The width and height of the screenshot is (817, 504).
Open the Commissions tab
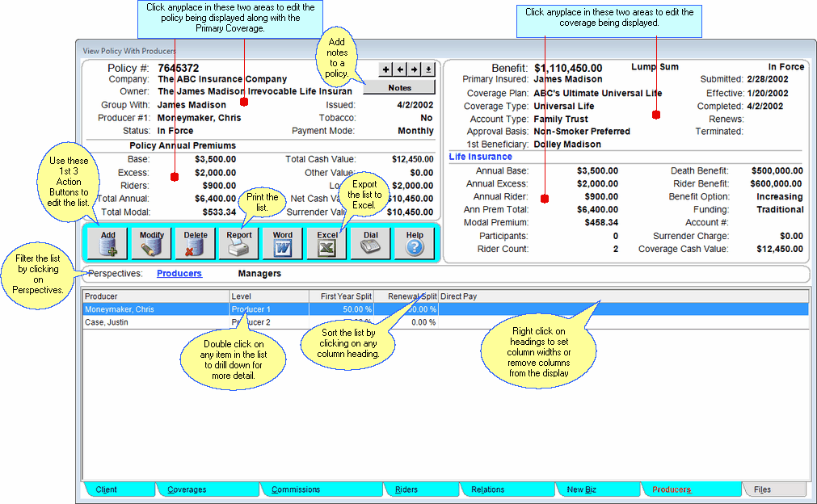(x=296, y=489)
